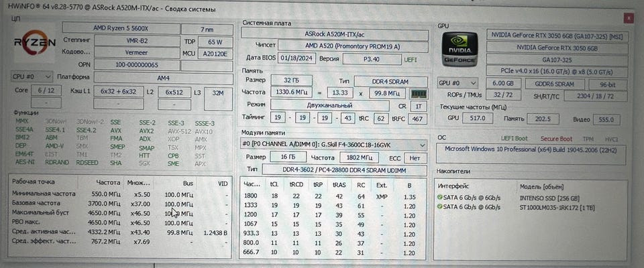
Task: Click the UEFI label next to BIOS version
Action: coord(411,60)
